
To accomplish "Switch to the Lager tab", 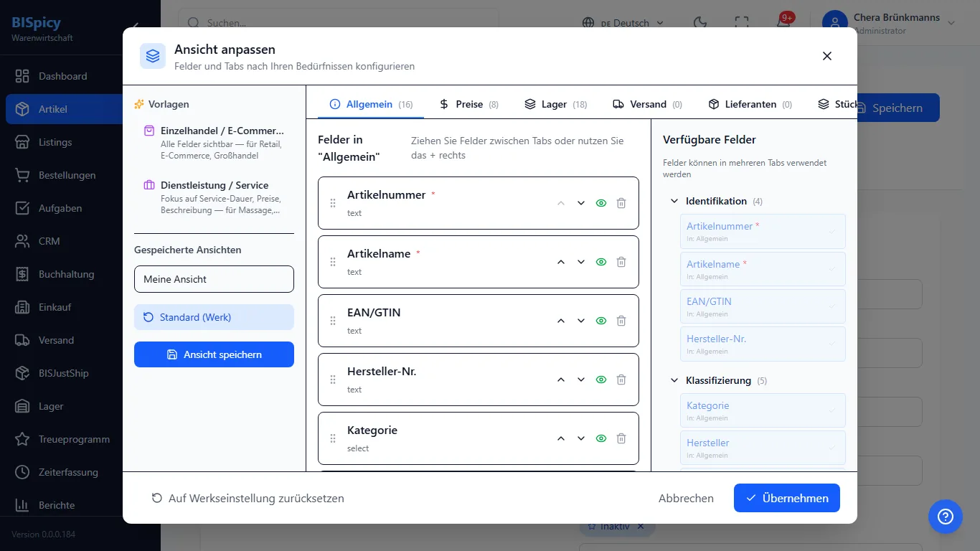I will [x=555, y=104].
